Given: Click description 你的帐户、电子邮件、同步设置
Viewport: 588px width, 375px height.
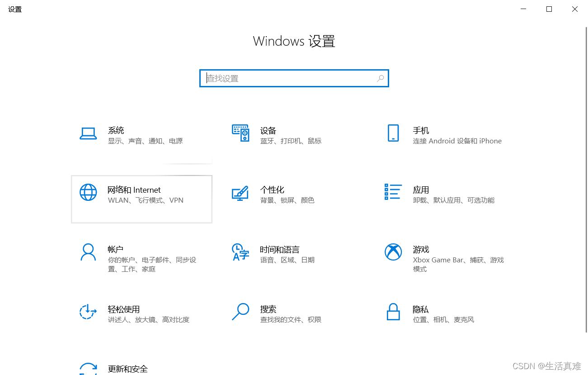Looking at the screenshot, I should (x=152, y=264).
